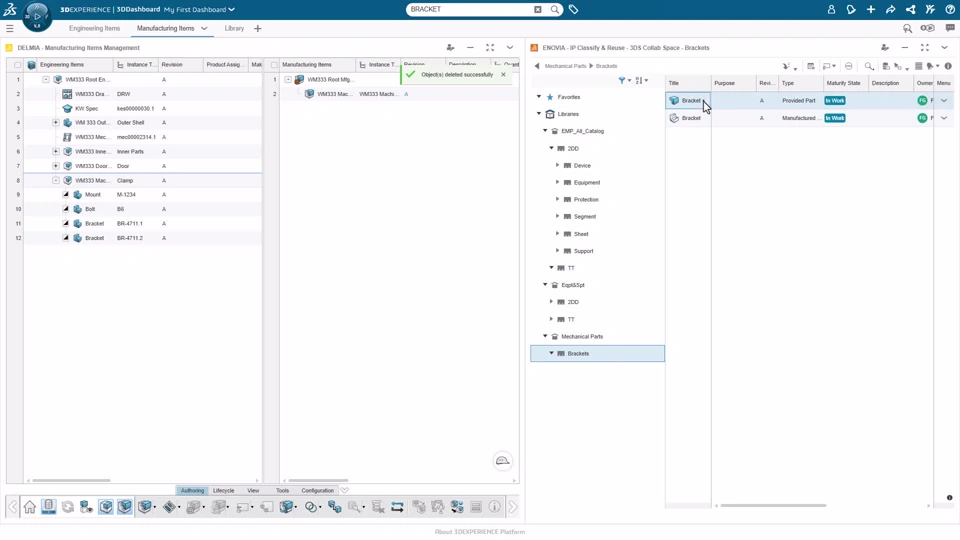Open the Help question mark icon
The height and width of the screenshot is (540, 960).
(x=950, y=9)
